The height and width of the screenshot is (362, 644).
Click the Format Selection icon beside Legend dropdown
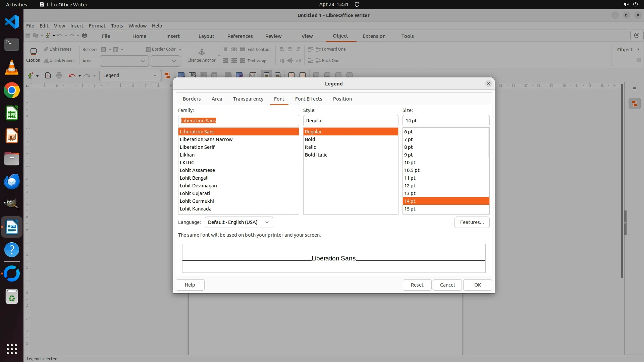pyautogui.click(x=167, y=76)
